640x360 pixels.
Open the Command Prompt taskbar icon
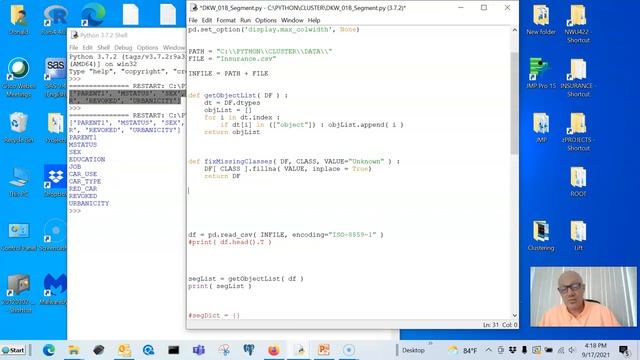coord(174,350)
